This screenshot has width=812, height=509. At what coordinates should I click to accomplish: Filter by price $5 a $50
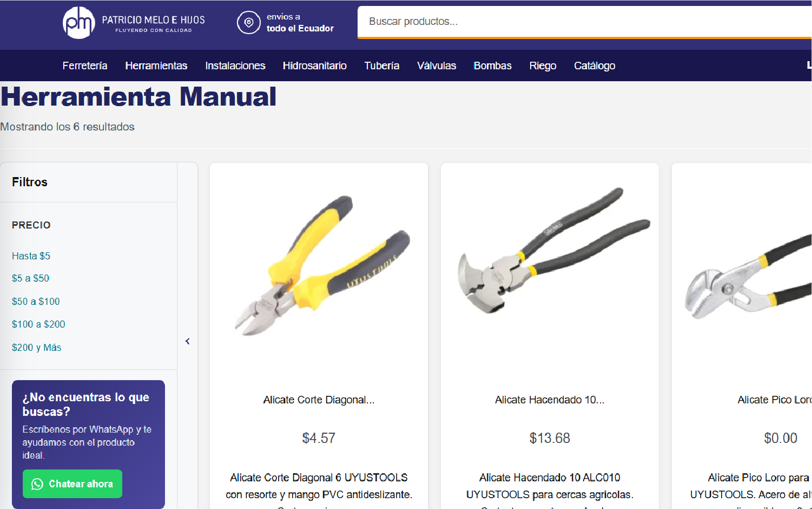[x=30, y=278]
